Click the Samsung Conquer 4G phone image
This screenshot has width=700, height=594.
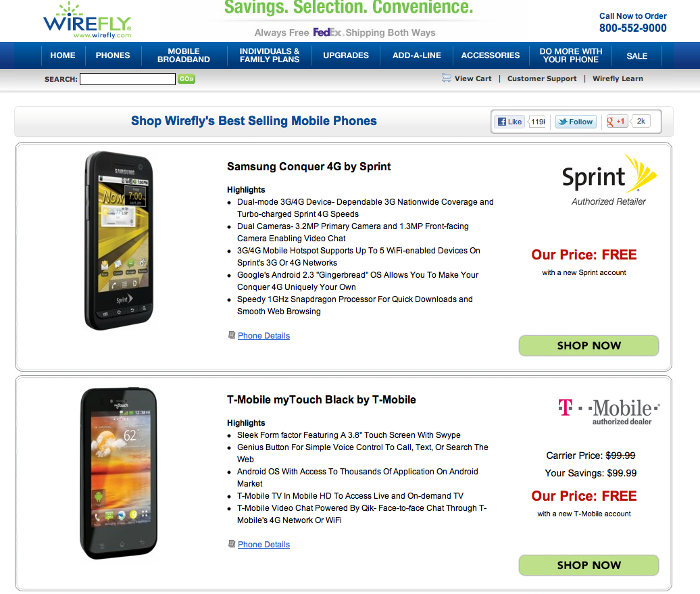[x=120, y=241]
